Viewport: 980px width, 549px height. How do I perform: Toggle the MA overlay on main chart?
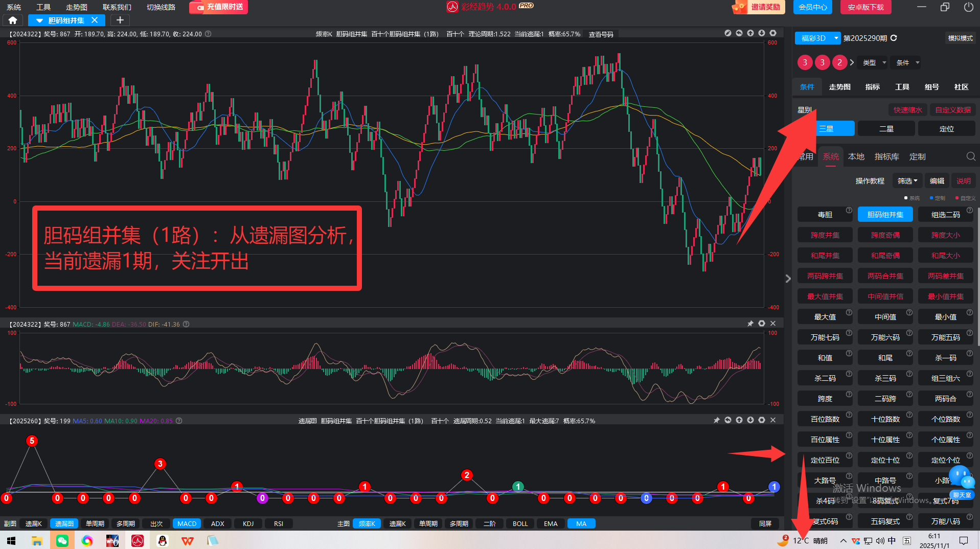[581, 523]
